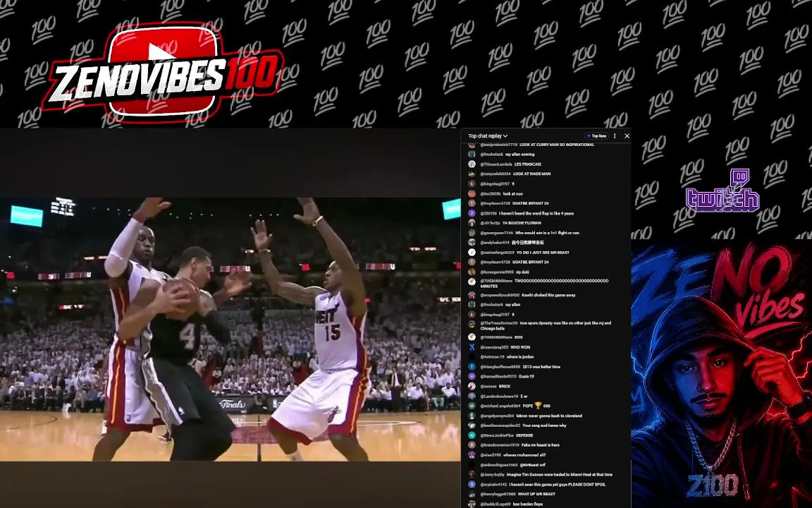Click avatar beside 'BRICK' message
This screenshot has height=508, width=812.
coord(472,386)
